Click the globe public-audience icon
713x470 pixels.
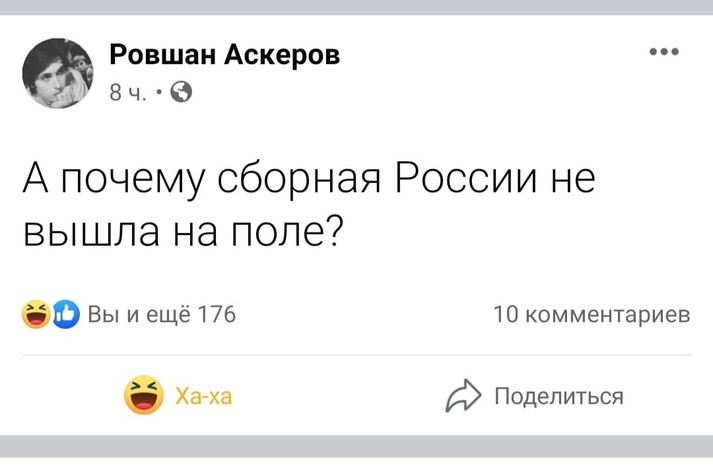coord(183,93)
